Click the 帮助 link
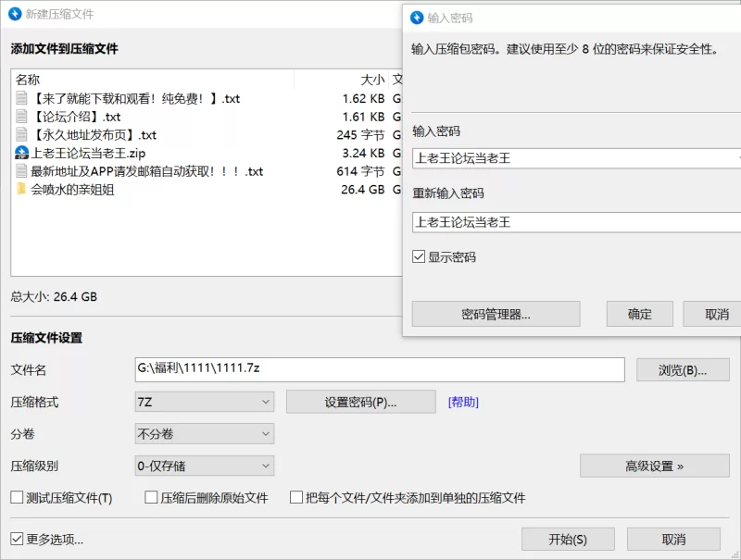Screen dimensions: 741x560 [463, 402]
